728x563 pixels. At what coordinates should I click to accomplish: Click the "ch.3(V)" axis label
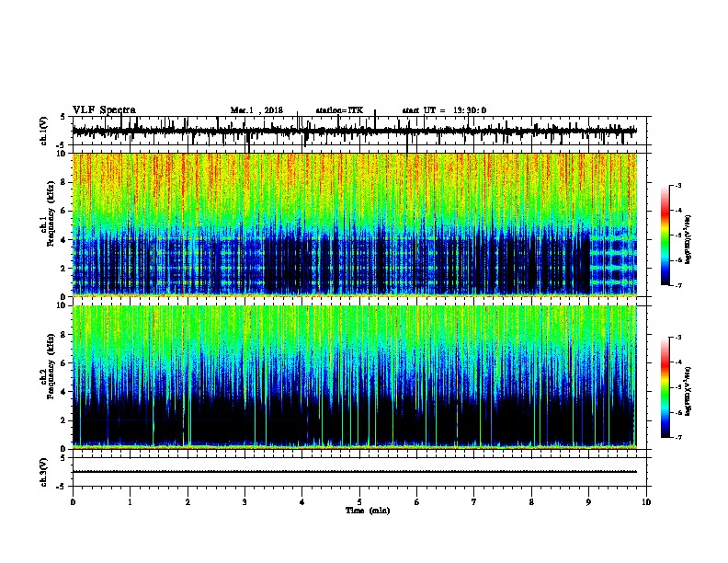coord(44,472)
